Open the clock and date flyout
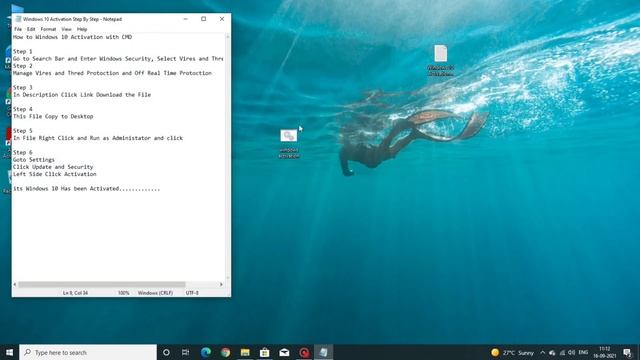This screenshot has height=360, width=640. click(x=605, y=353)
